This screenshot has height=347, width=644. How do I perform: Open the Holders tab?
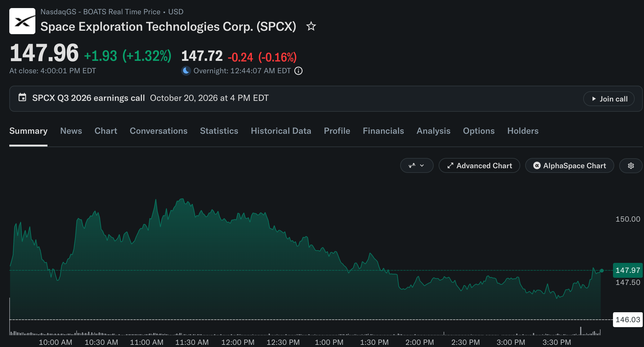click(523, 131)
